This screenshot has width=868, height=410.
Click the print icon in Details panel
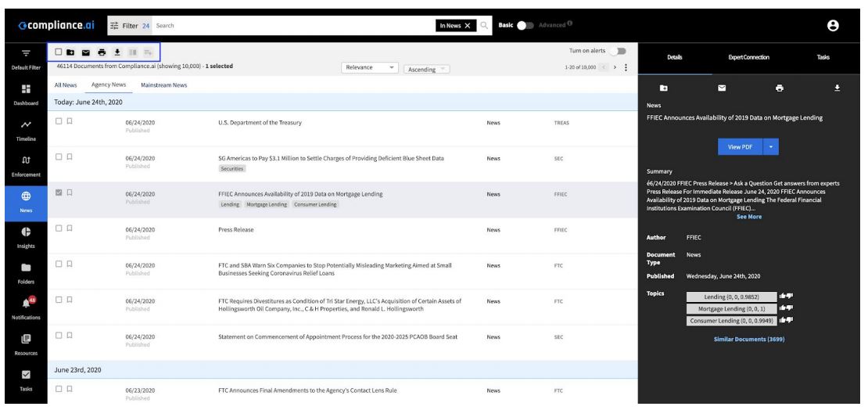780,88
